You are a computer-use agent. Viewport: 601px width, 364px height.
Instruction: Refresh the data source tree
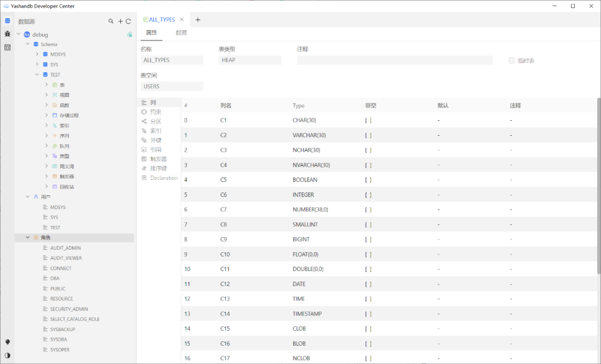(x=129, y=22)
